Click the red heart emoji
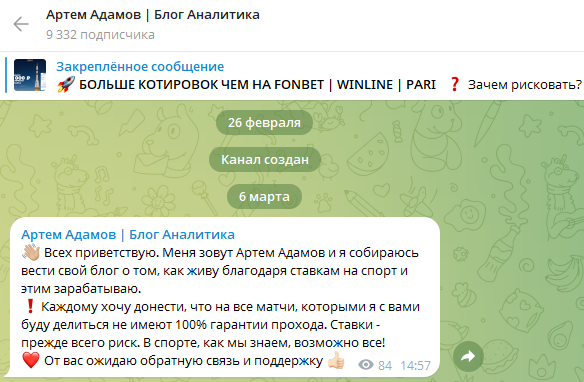 click(x=31, y=360)
